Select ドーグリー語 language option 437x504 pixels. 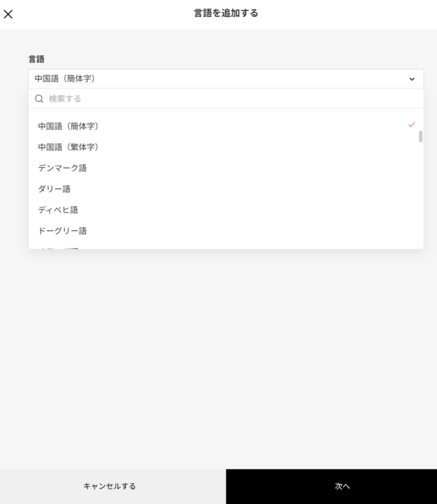pyautogui.click(x=62, y=231)
